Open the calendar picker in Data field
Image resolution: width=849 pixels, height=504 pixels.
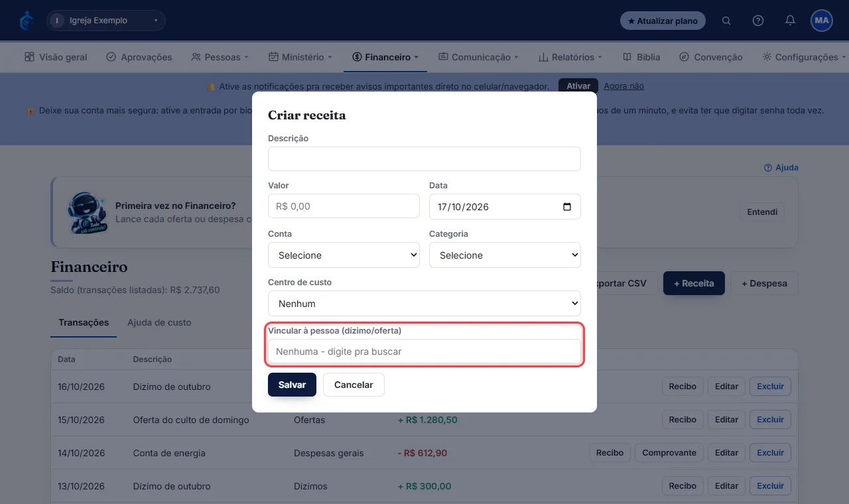[x=566, y=206]
